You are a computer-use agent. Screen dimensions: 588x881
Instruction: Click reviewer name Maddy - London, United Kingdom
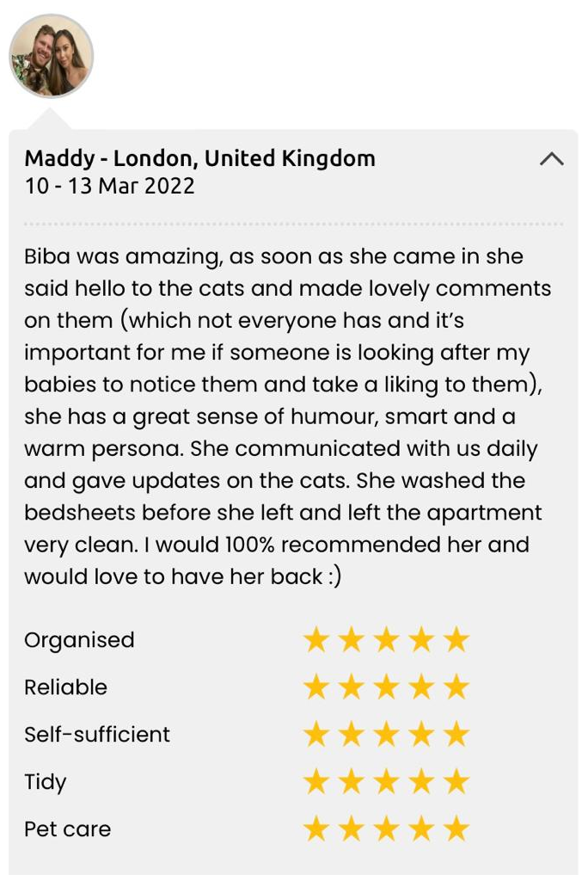(x=199, y=158)
